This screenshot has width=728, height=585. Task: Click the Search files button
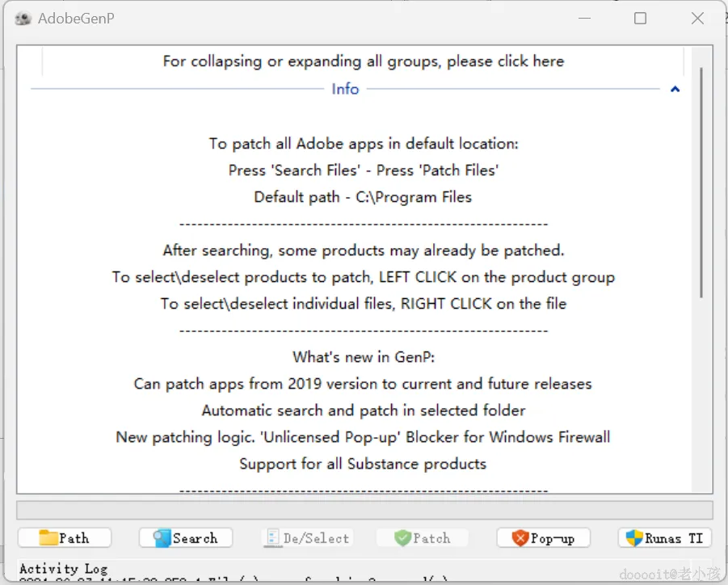186,538
